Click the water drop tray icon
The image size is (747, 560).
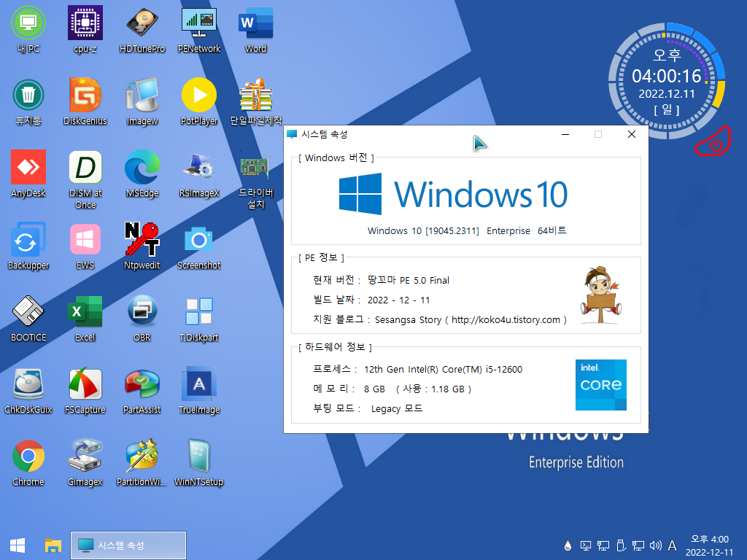point(568,545)
